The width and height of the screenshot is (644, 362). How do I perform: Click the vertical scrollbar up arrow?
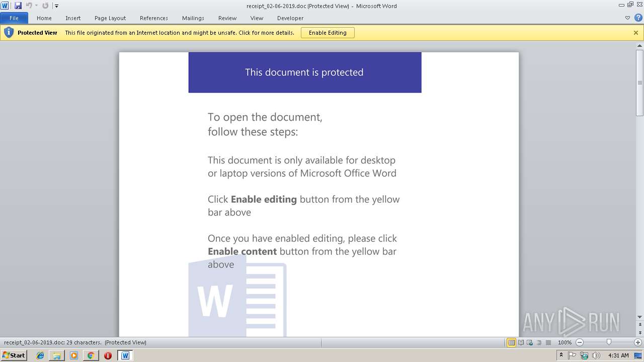tap(640, 46)
